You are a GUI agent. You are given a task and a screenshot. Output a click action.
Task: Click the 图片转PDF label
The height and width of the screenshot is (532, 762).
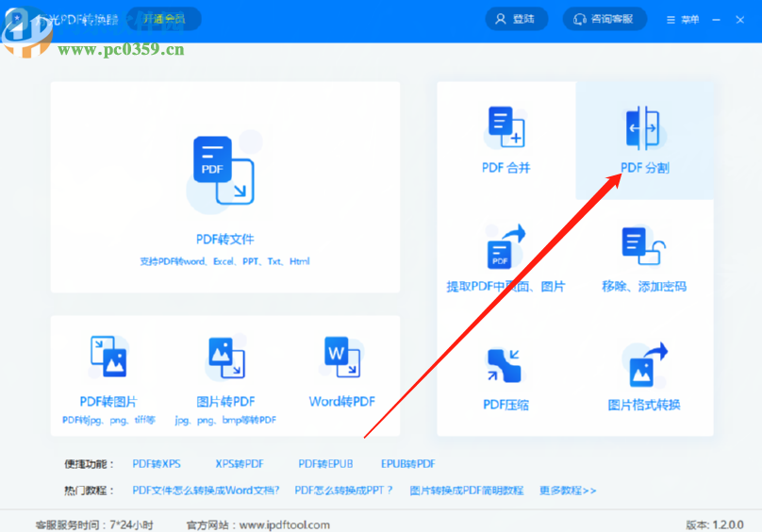tap(225, 401)
